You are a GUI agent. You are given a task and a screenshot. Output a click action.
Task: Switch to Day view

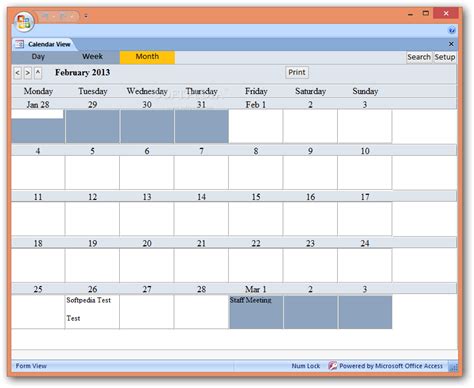click(38, 57)
